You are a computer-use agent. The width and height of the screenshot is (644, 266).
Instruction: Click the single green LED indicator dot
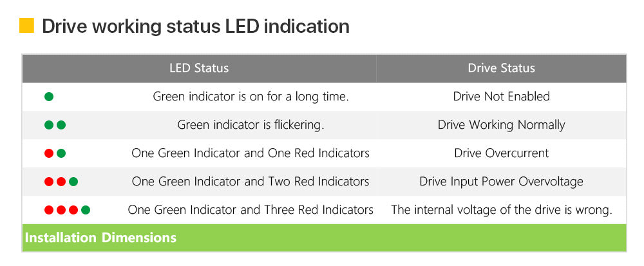49,97
